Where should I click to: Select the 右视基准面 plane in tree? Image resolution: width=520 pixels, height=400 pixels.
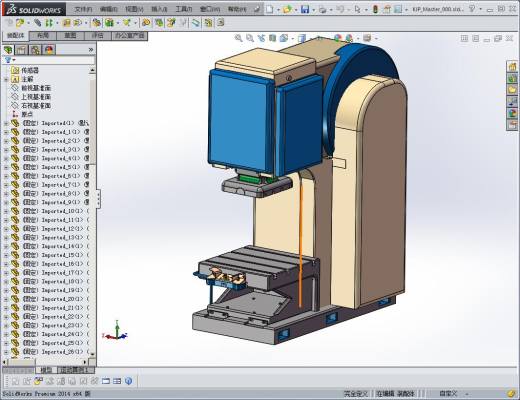36,106
